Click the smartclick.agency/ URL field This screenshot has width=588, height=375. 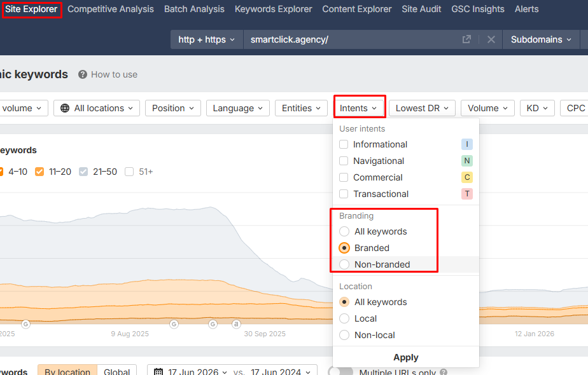point(353,39)
